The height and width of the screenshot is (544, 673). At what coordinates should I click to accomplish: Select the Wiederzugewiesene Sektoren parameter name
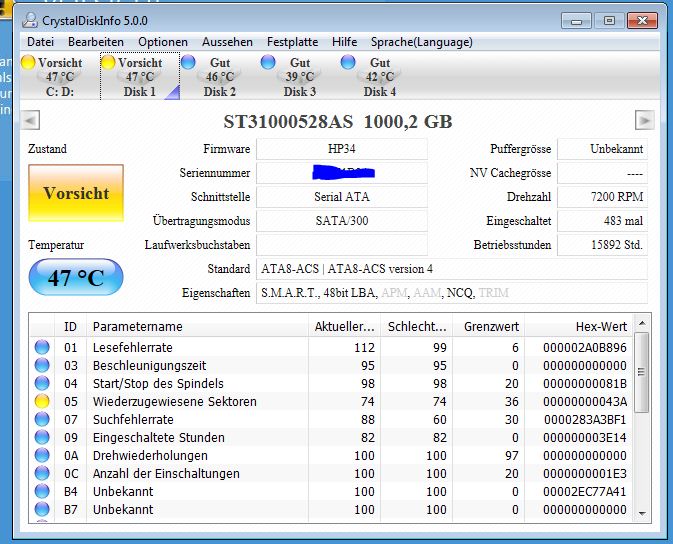(175, 401)
